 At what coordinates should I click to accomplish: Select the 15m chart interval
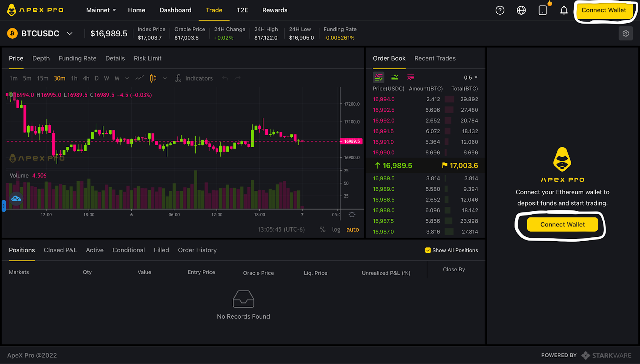click(x=42, y=78)
